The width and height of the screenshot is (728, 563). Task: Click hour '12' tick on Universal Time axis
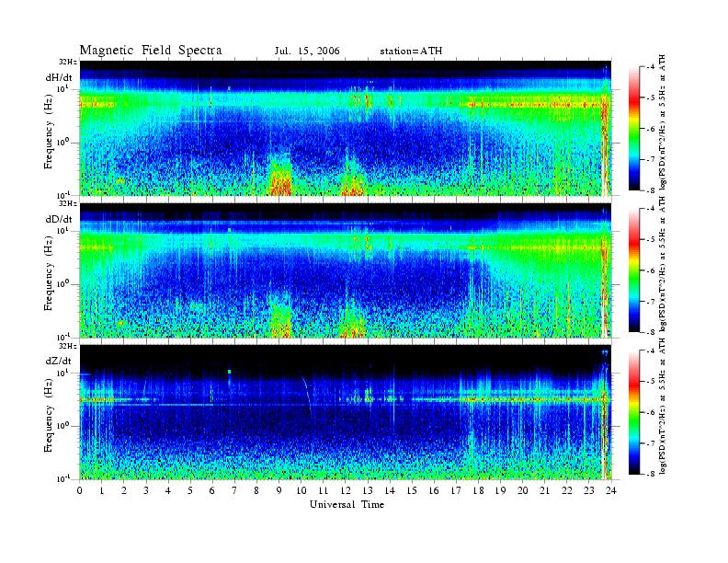click(x=346, y=490)
